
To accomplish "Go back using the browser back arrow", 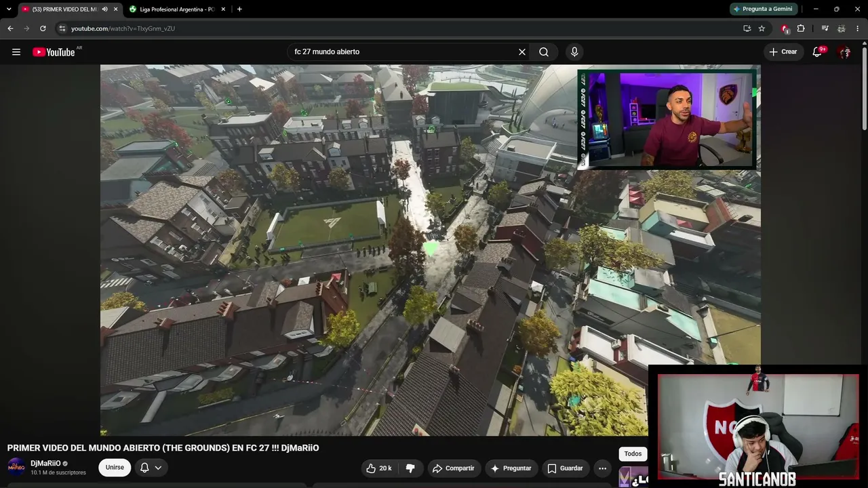I will 10,28.
